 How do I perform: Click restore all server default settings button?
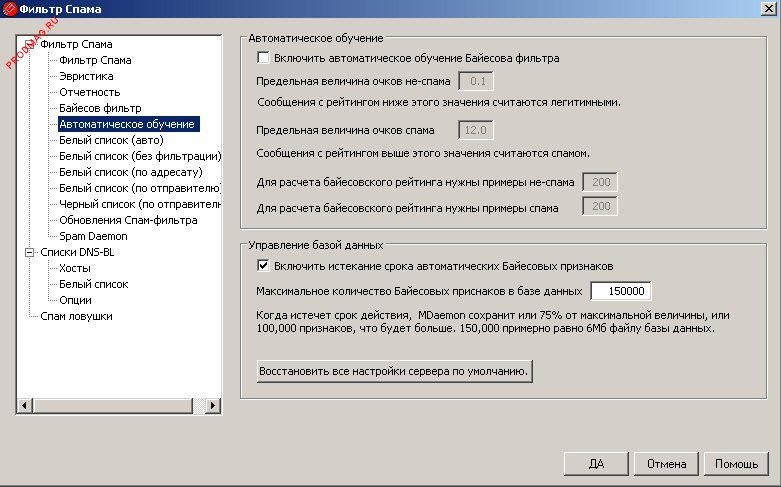tap(393, 371)
